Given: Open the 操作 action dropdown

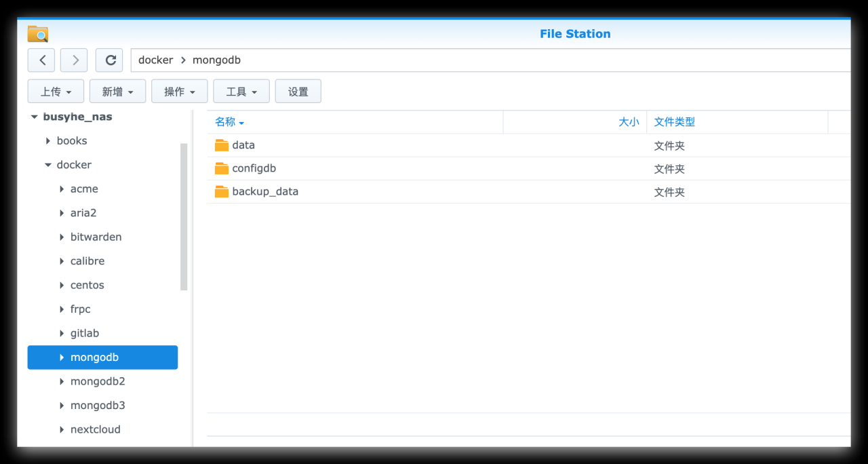Looking at the screenshot, I should (x=180, y=92).
